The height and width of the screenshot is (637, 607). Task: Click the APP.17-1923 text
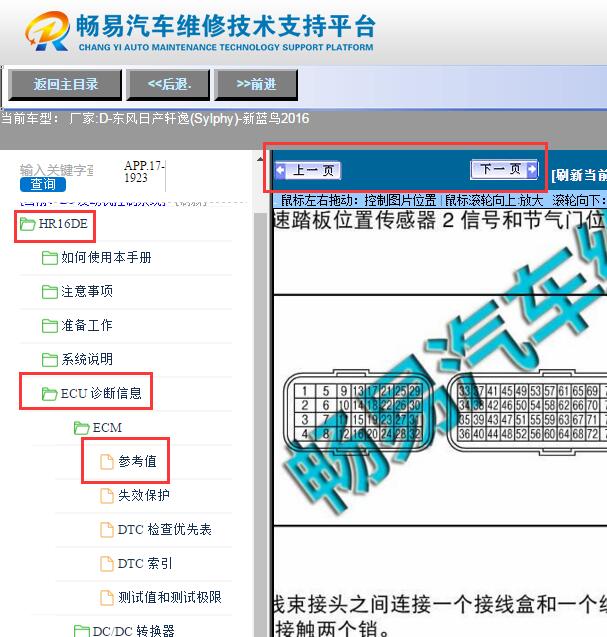pyautogui.click(x=144, y=171)
